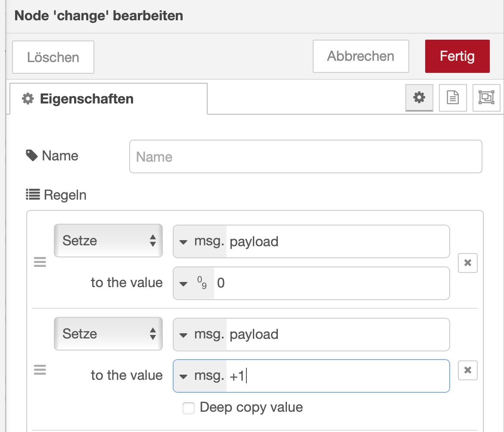The width and height of the screenshot is (504, 432).
Task: Click the Löschen button
Action: pyautogui.click(x=53, y=57)
